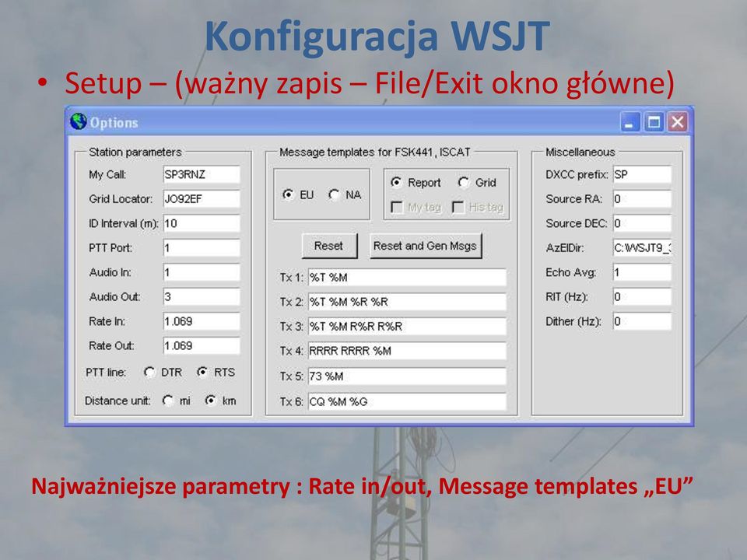
Task: Minimize the Options window
Action: 630,122
